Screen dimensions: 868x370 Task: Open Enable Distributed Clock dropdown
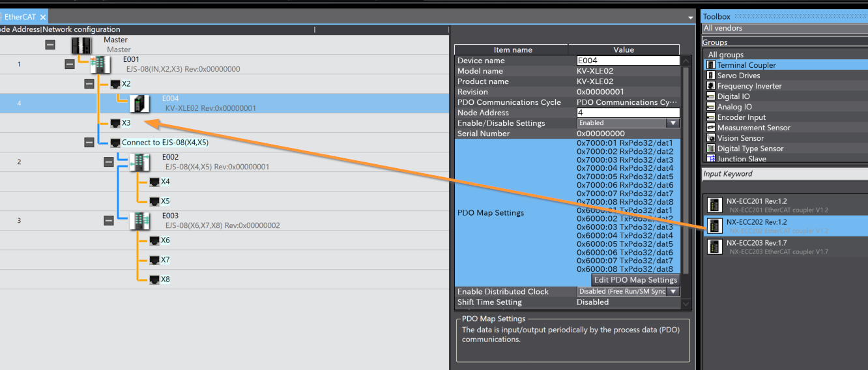(x=673, y=292)
